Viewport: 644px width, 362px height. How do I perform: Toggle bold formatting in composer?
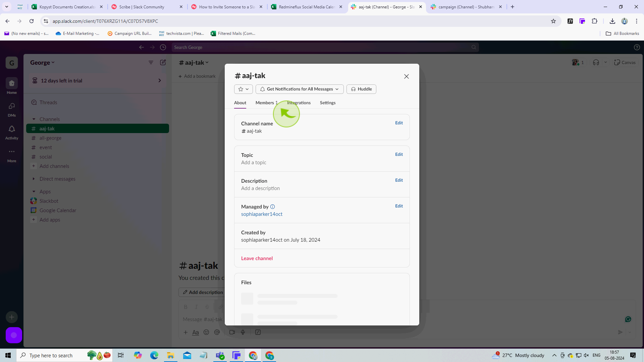click(x=185, y=307)
